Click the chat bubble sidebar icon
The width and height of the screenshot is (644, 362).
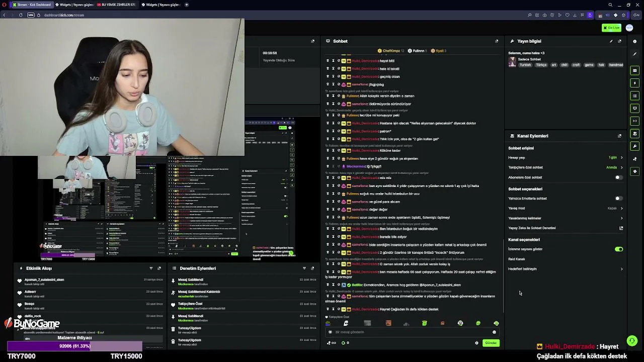tap(635, 108)
